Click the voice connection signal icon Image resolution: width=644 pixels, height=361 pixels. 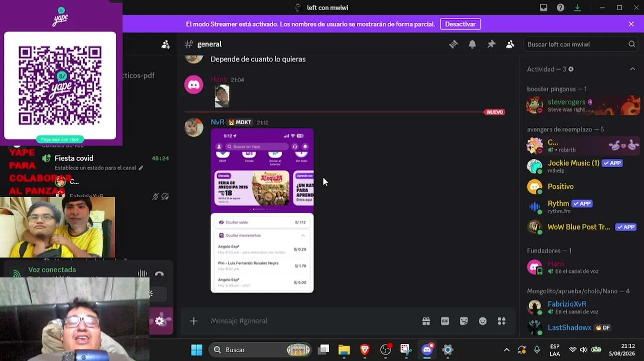(17, 274)
